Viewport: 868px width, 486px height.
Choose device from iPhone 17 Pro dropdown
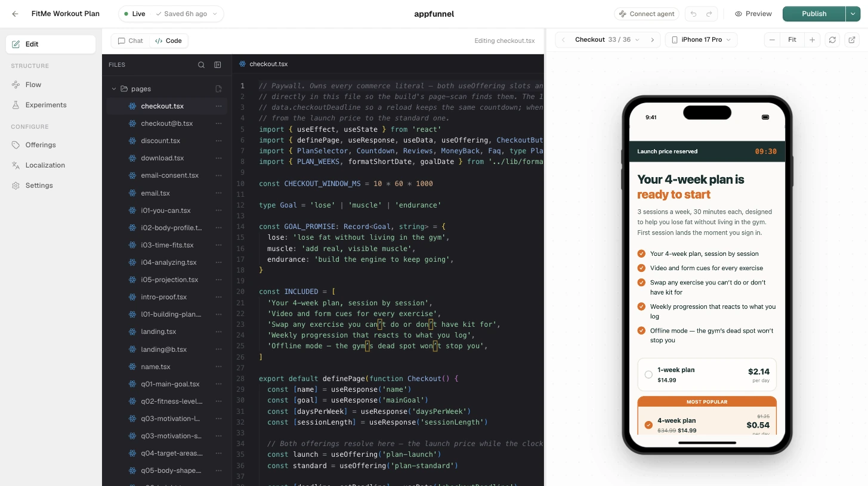click(702, 40)
